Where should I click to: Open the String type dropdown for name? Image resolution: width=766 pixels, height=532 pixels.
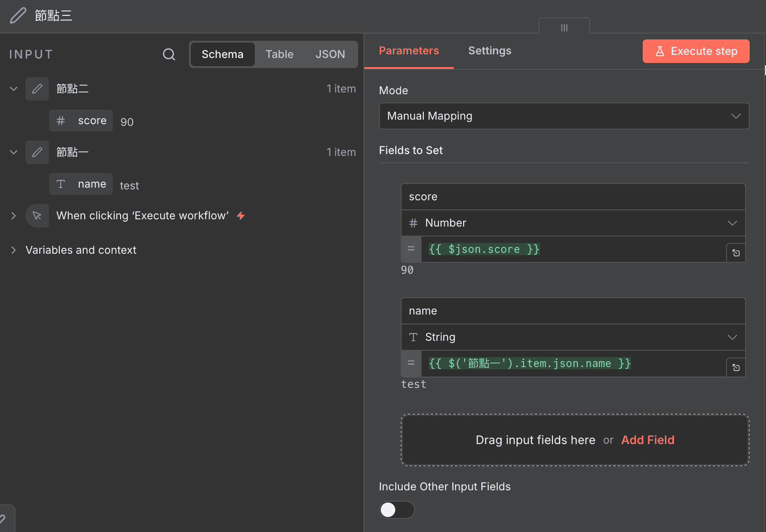(x=573, y=337)
